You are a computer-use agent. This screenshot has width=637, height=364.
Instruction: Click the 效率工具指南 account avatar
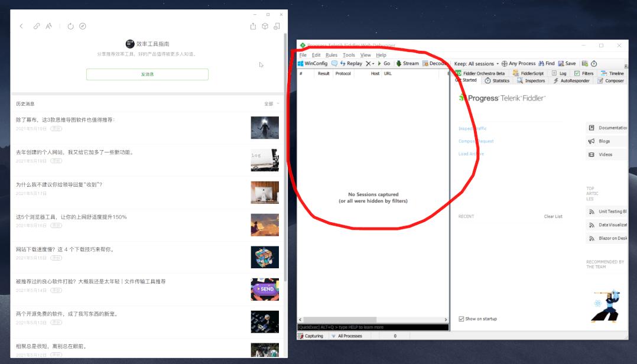click(130, 44)
